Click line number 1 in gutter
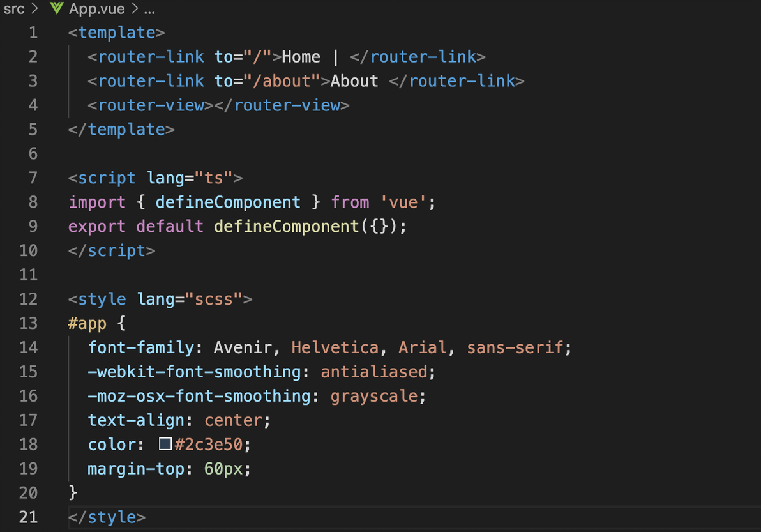 [33, 33]
